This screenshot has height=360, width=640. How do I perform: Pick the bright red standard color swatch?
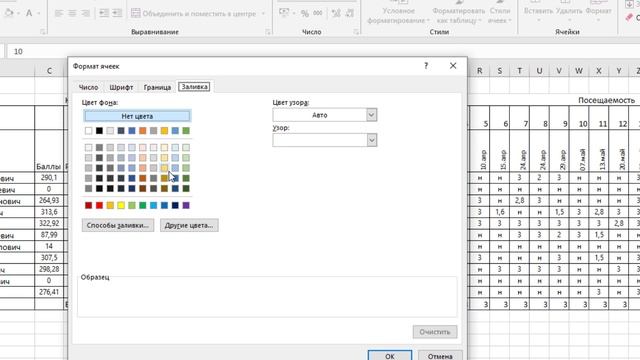point(99,205)
